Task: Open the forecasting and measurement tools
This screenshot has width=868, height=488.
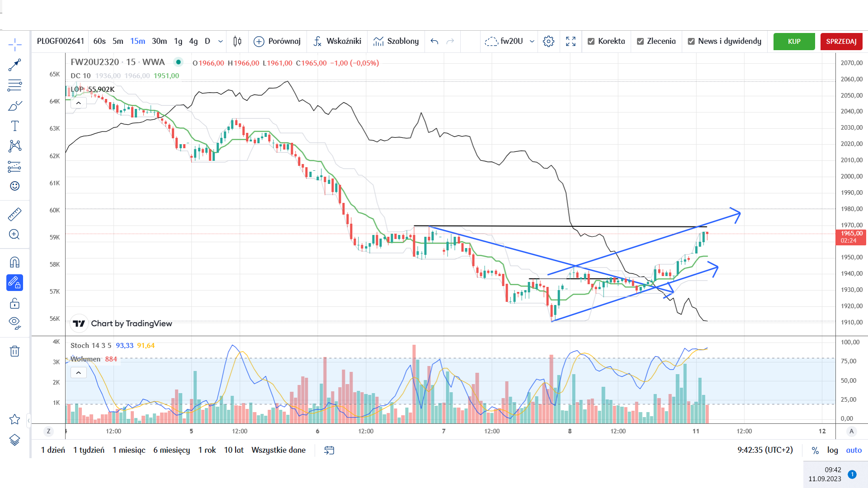Action: pos(15,167)
